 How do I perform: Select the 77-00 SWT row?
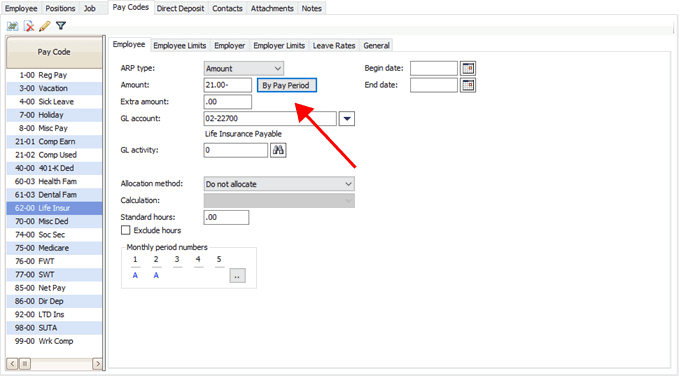point(54,275)
